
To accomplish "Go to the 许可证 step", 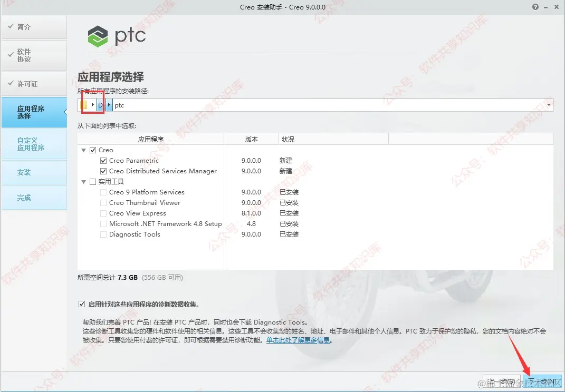I will click(34, 84).
